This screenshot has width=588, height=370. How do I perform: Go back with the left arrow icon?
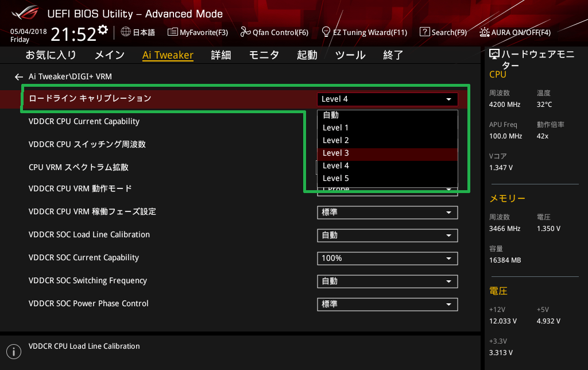point(19,77)
